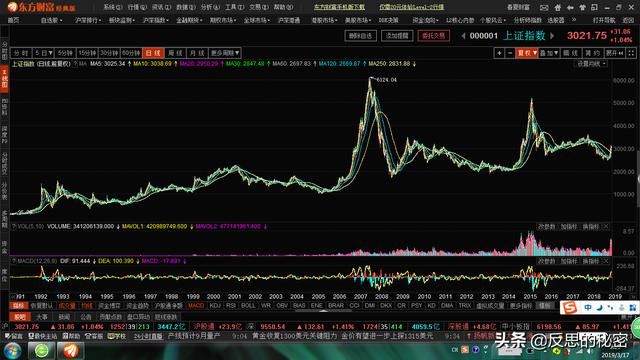Open the mail envelope icon in title bar
Screen dimensions: 640x360
click(544, 7)
